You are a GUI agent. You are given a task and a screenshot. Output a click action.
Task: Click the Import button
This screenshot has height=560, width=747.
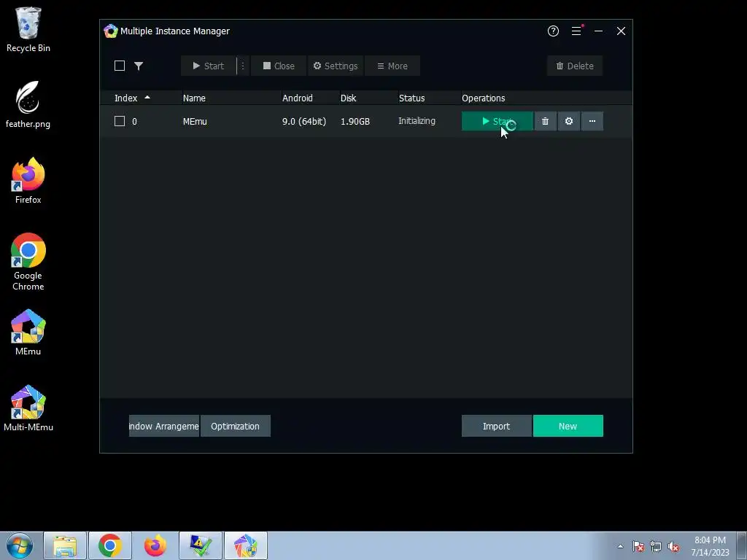[x=496, y=426]
